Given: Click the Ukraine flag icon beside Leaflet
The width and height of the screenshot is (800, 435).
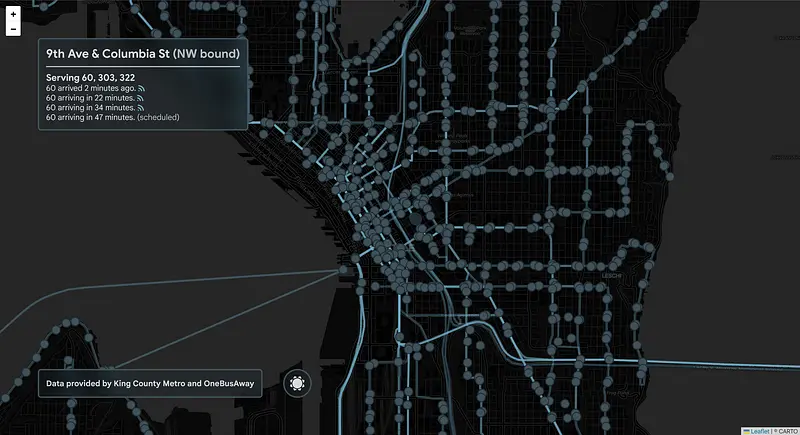Looking at the screenshot, I should pyautogui.click(x=746, y=430).
